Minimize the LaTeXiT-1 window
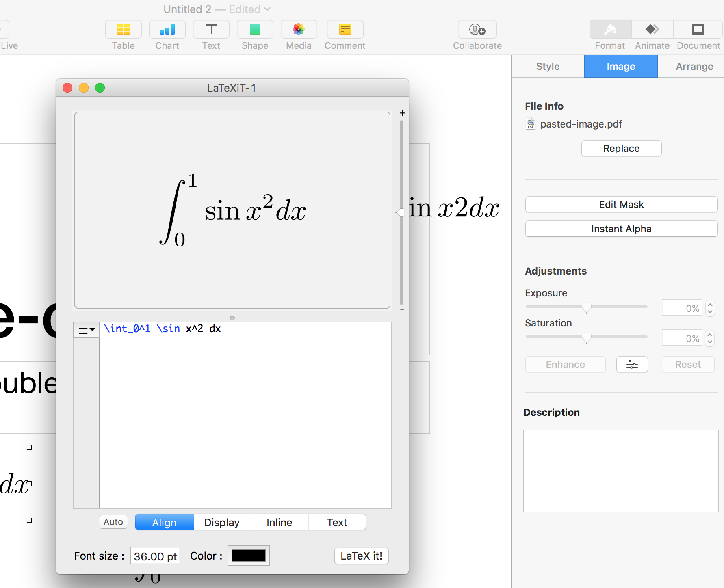 click(x=84, y=88)
